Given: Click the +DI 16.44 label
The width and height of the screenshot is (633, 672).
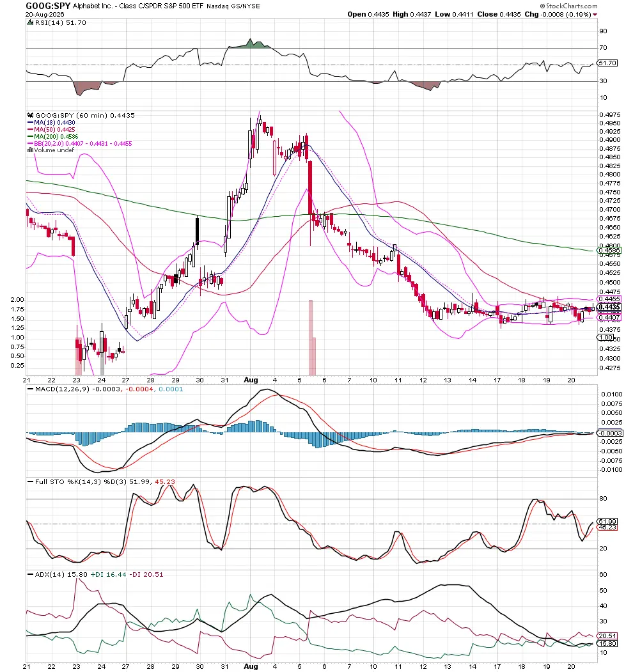Looking at the screenshot, I should pyautogui.click(x=109, y=574).
